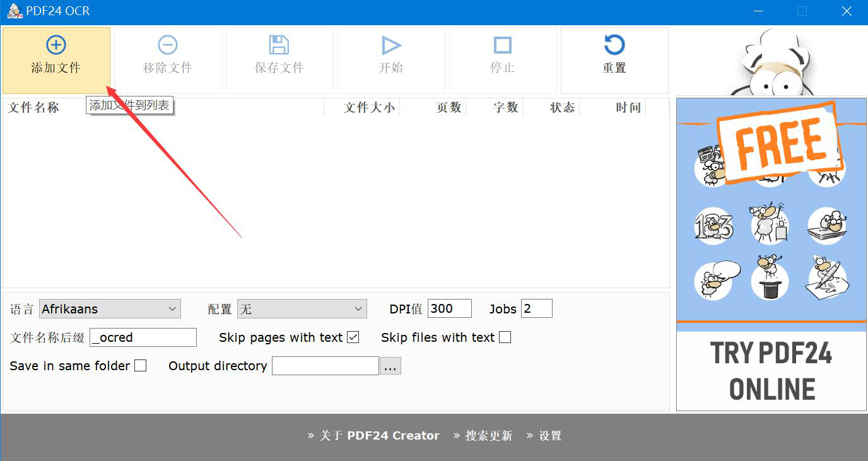Click the Output directory text field
This screenshot has height=461, width=868.
tap(325, 366)
